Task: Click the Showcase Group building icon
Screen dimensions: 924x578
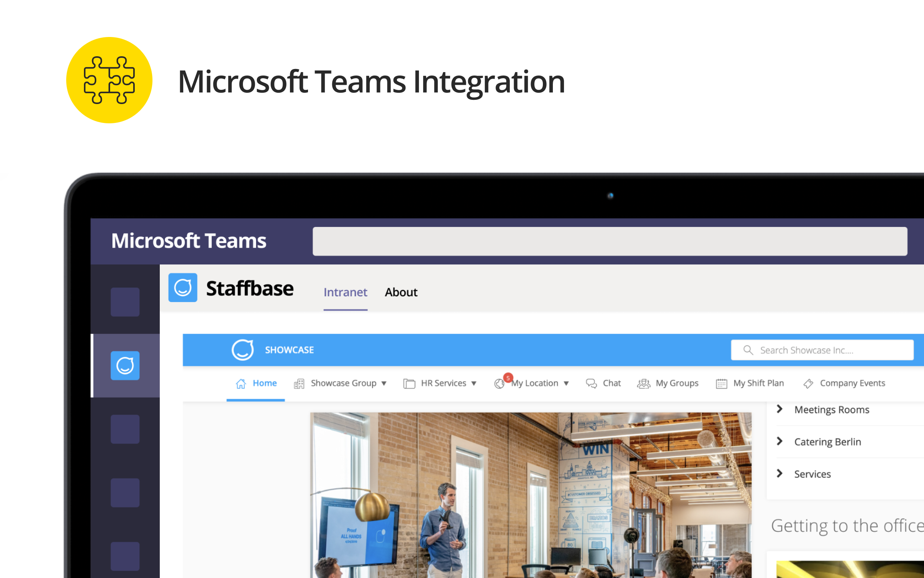Action: click(x=299, y=384)
